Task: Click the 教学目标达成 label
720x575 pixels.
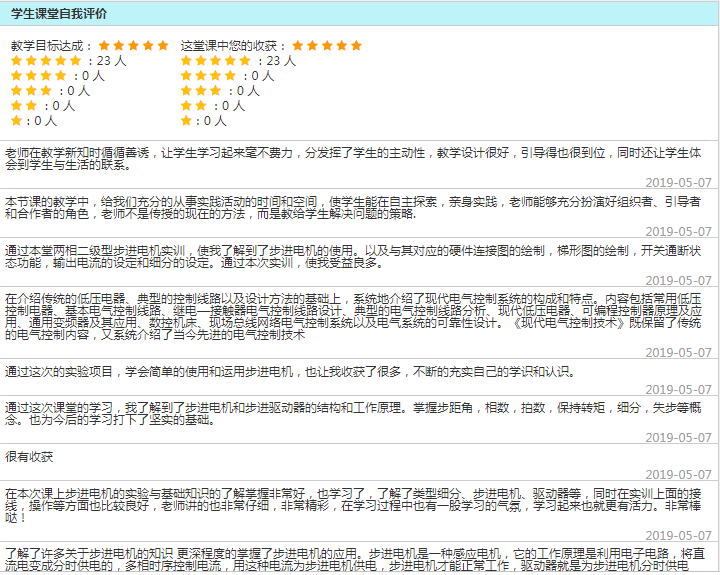Action: [51, 46]
